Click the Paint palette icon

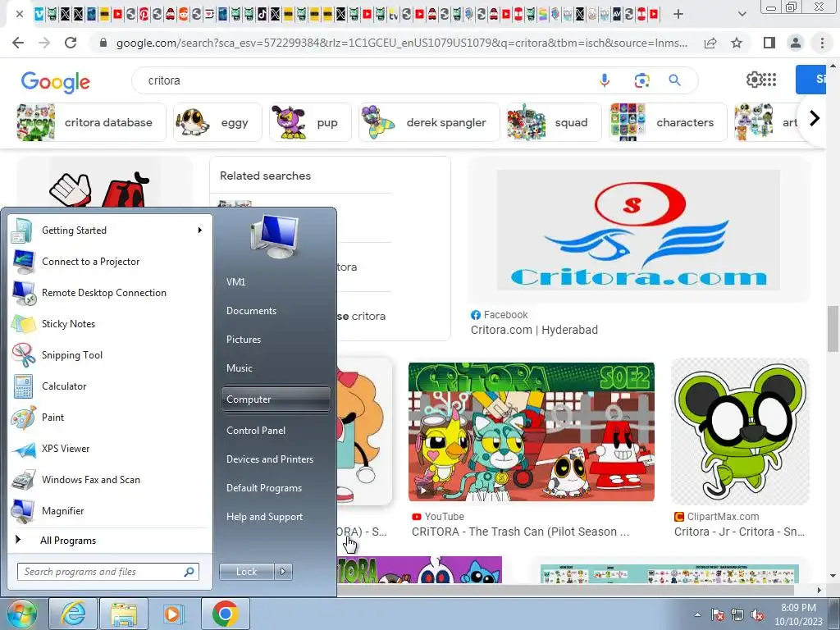(23, 418)
